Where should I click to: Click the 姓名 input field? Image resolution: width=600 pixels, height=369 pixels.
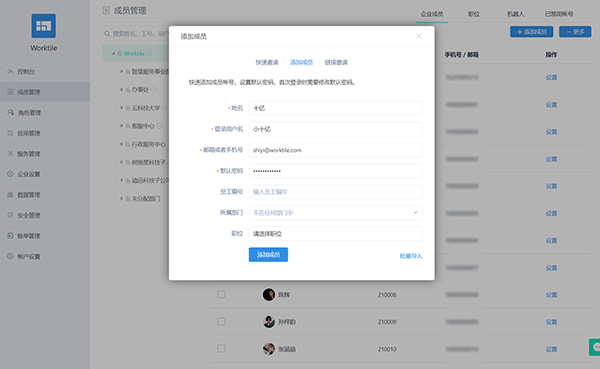click(336, 108)
